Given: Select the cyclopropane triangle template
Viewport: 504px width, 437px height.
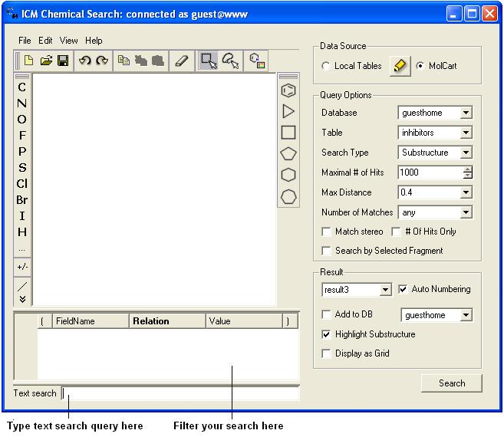Looking at the screenshot, I should click(x=288, y=111).
